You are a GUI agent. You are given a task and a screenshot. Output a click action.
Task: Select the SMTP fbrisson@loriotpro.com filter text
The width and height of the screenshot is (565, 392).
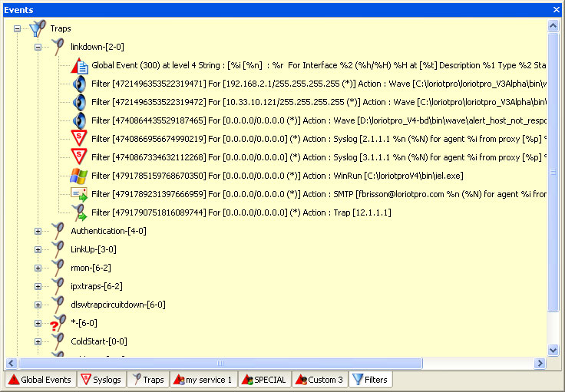(x=319, y=194)
